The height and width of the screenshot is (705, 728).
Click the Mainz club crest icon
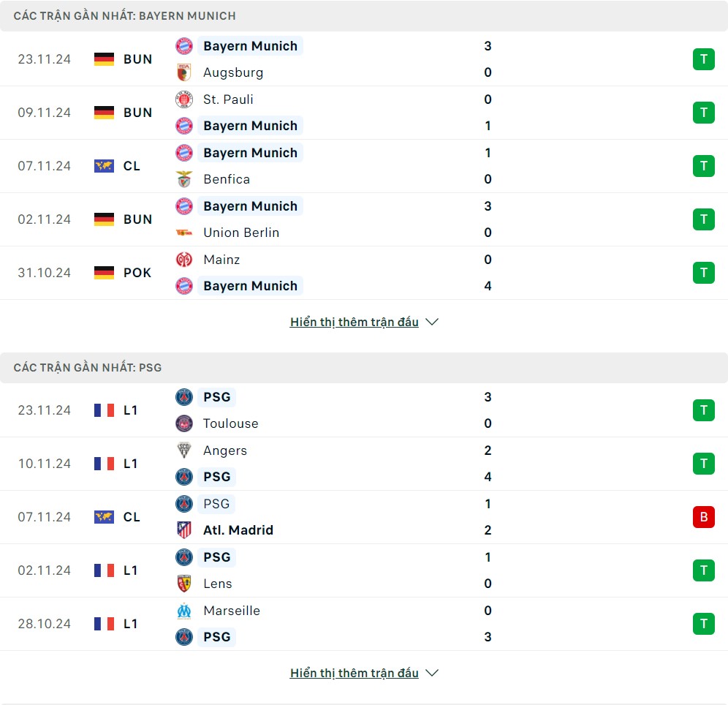pyautogui.click(x=184, y=260)
